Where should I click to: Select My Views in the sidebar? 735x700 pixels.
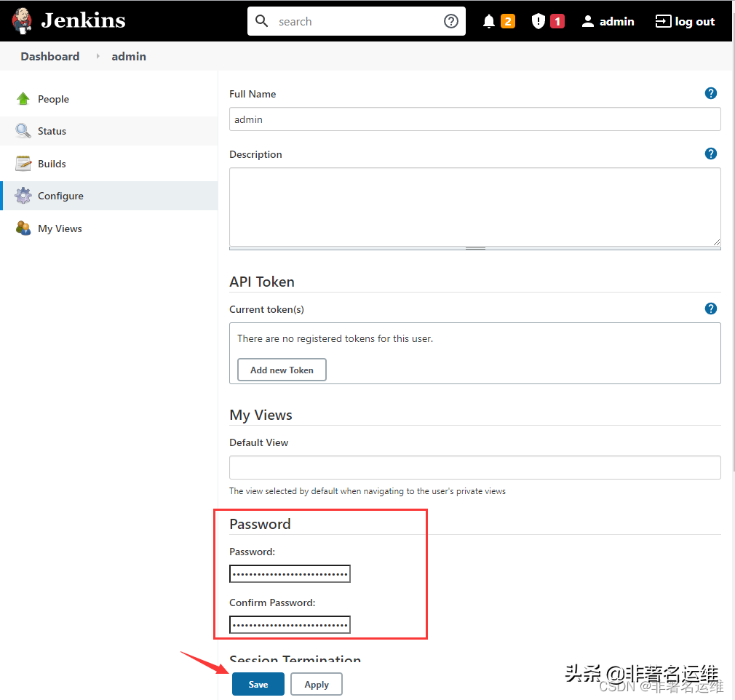(x=23, y=228)
